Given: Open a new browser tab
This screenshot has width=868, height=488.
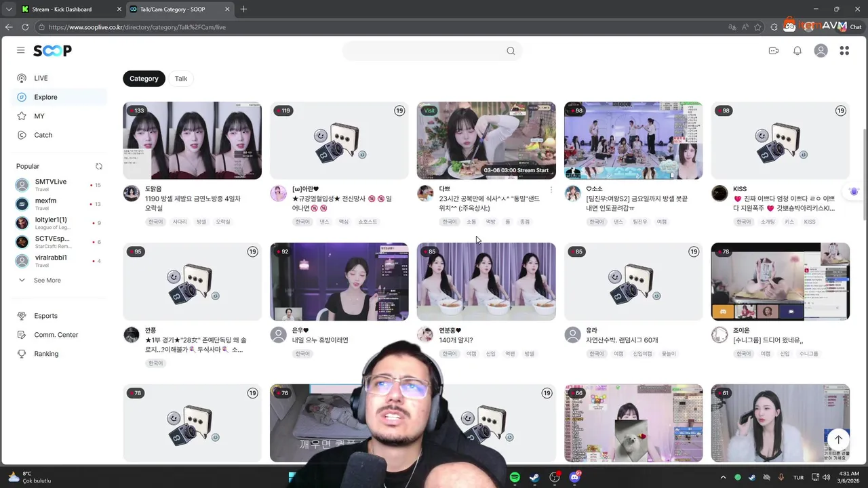Looking at the screenshot, I should tap(243, 9).
